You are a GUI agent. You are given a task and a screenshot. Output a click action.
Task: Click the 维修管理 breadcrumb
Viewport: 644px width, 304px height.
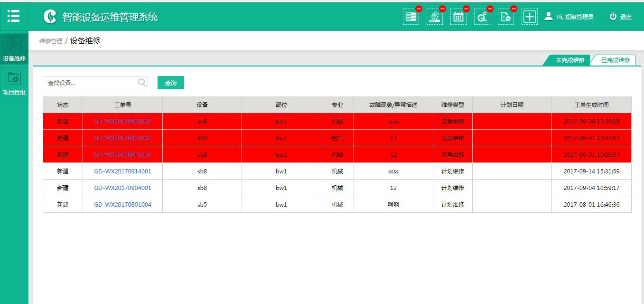click(x=51, y=41)
